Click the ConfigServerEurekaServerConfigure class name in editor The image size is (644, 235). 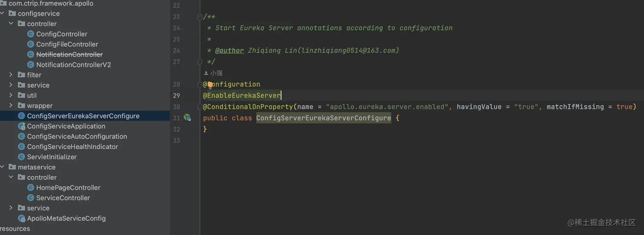pos(324,118)
